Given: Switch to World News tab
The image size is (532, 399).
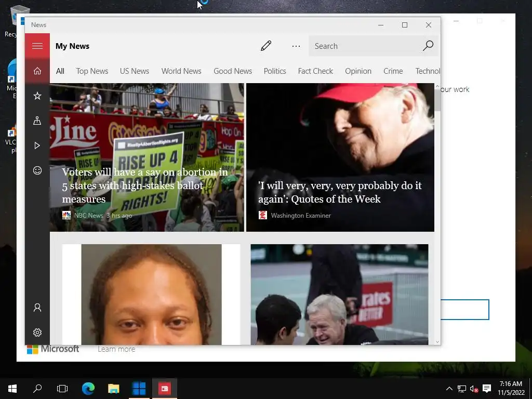Looking at the screenshot, I should [181, 71].
